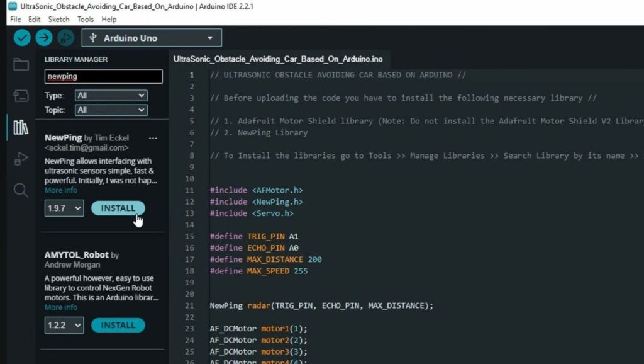
Task: Click the NewPing three-dots options icon
Action: point(153,138)
